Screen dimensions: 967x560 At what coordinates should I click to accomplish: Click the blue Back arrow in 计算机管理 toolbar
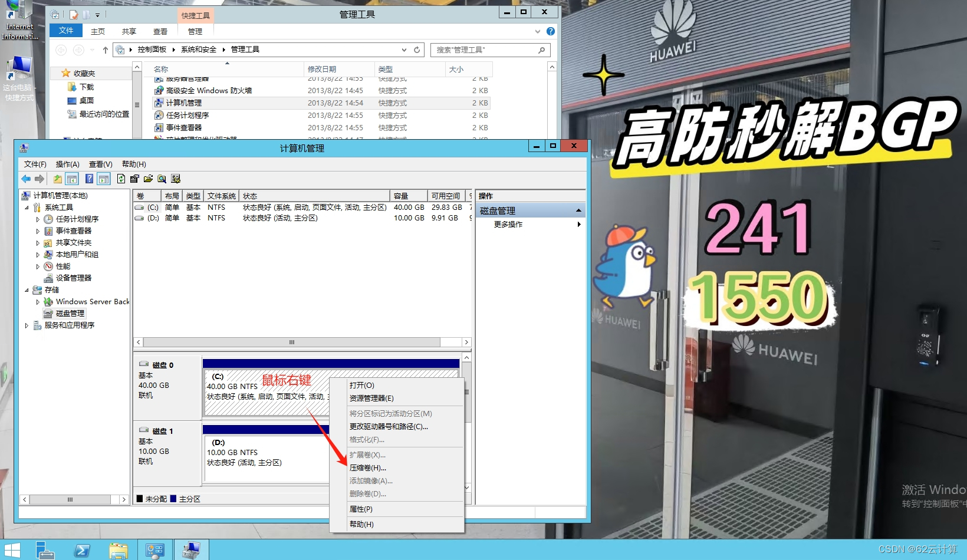pyautogui.click(x=26, y=179)
